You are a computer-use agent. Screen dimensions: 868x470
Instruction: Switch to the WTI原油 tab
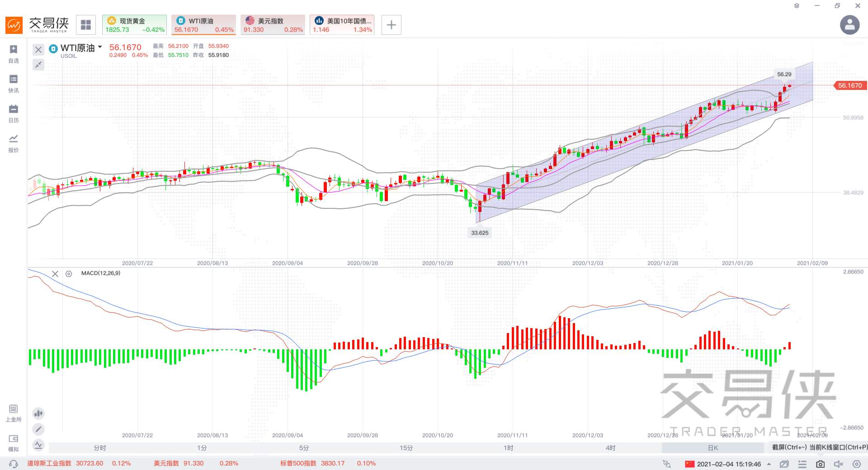(x=203, y=25)
